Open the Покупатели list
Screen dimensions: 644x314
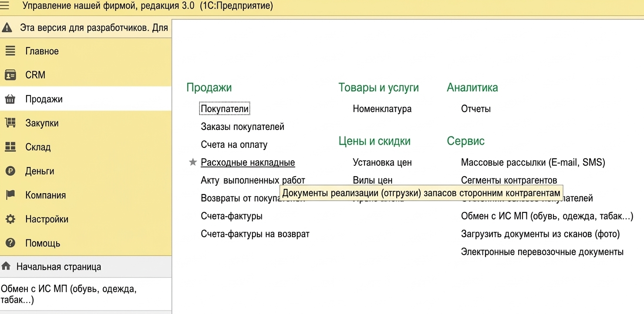[x=225, y=109]
